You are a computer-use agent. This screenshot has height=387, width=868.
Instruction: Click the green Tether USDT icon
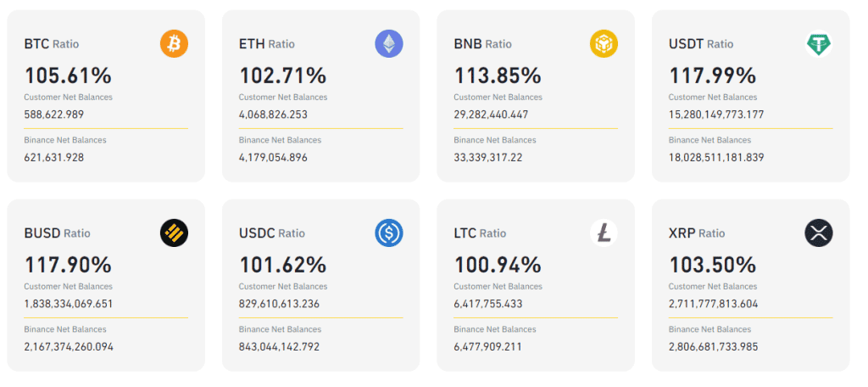click(x=818, y=44)
